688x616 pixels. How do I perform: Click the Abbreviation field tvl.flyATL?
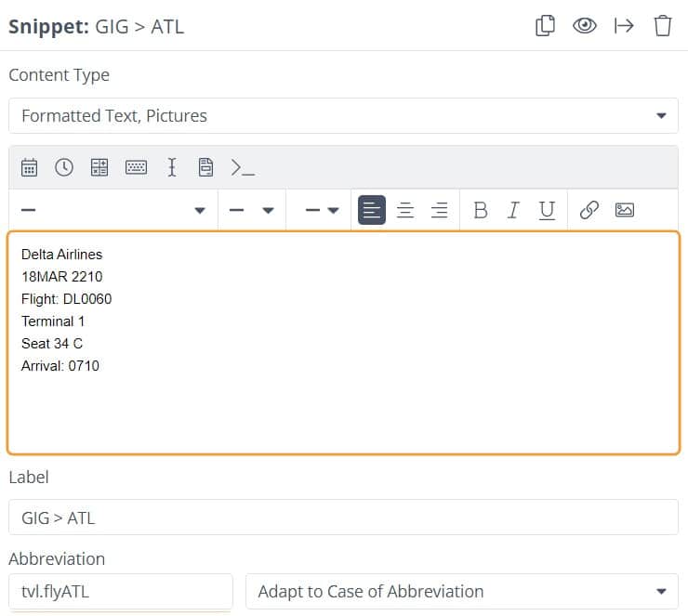121,592
